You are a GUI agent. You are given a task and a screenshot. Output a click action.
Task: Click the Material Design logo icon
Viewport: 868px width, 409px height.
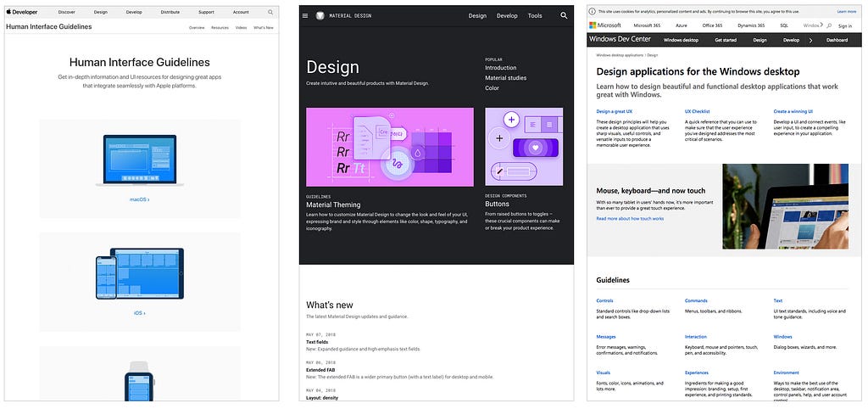pyautogui.click(x=320, y=15)
